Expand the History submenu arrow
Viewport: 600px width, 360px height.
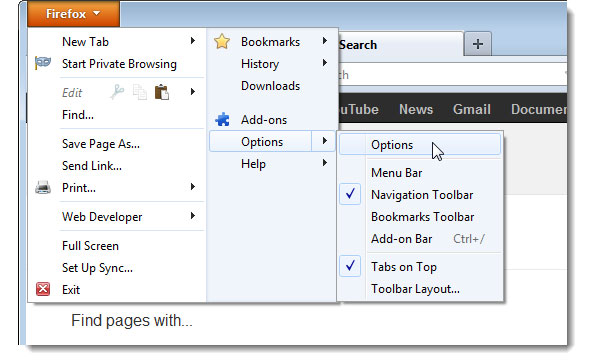[324, 63]
